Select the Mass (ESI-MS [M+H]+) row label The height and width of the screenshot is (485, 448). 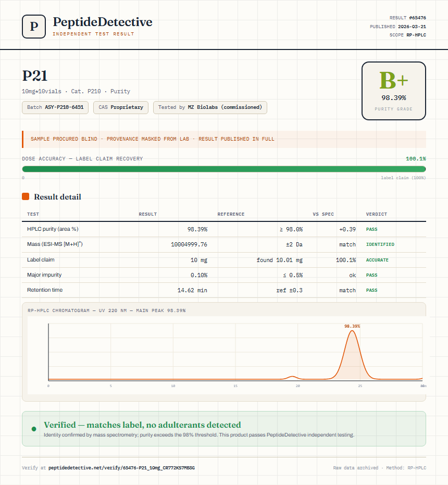coord(55,244)
